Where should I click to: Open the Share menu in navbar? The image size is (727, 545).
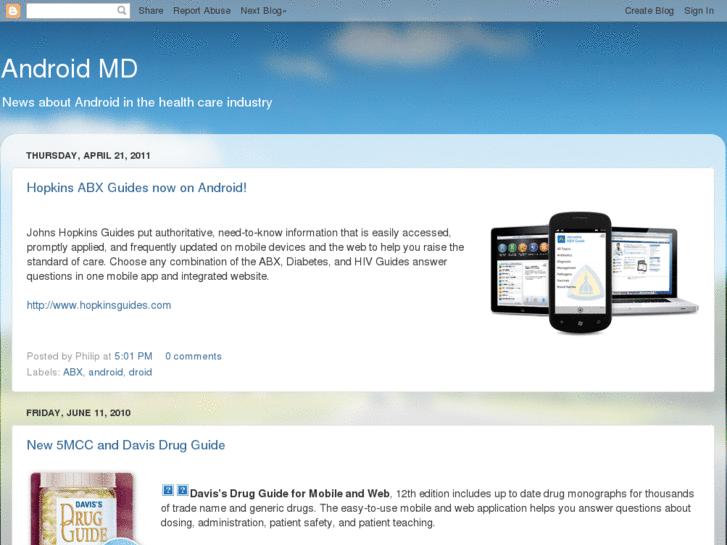point(151,11)
